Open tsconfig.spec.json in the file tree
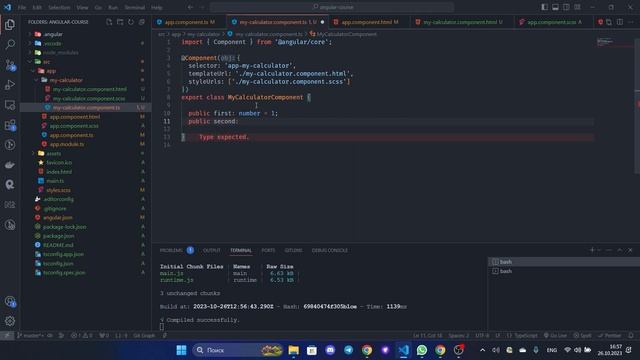This screenshot has width=640, height=360. point(64,272)
